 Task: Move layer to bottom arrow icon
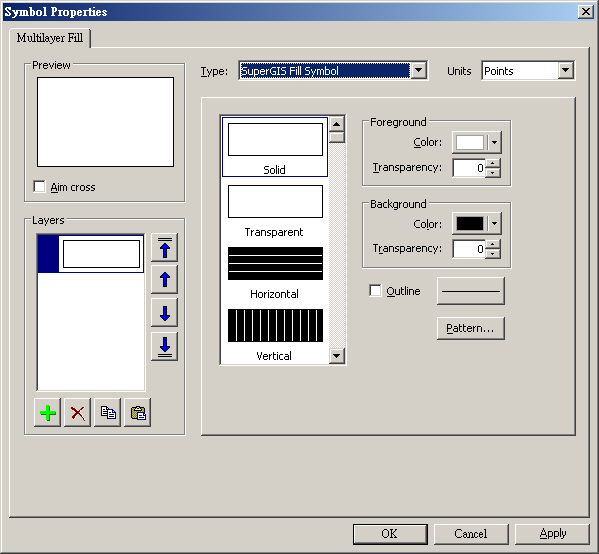click(x=165, y=347)
